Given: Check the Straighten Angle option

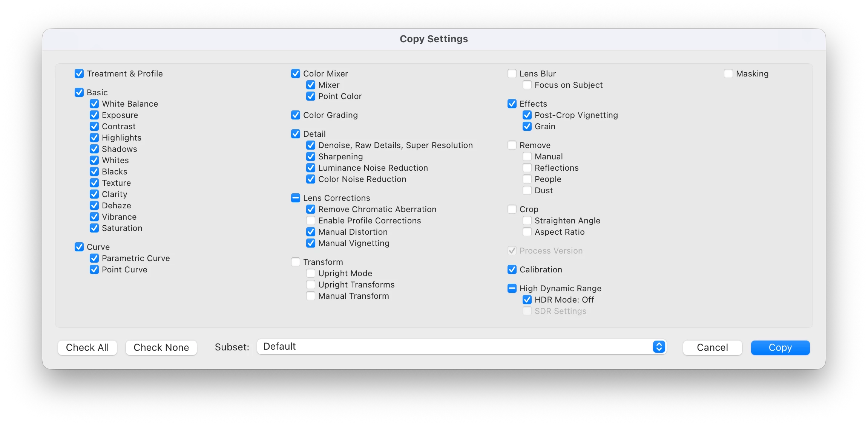Looking at the screenshot, I should tap(527, 221).
